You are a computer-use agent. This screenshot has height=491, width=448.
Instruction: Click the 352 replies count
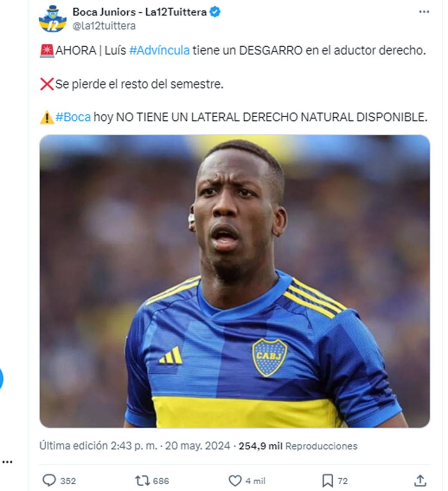pos(68,481)
